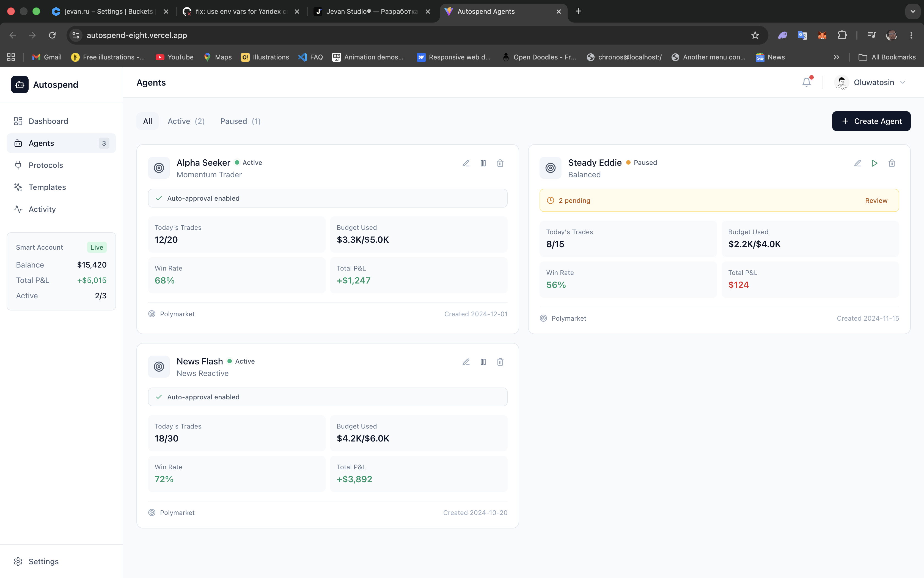Click the Alpha Seeker target icon
The width and height of the screenshot is (924, 578).
point(159,168)
